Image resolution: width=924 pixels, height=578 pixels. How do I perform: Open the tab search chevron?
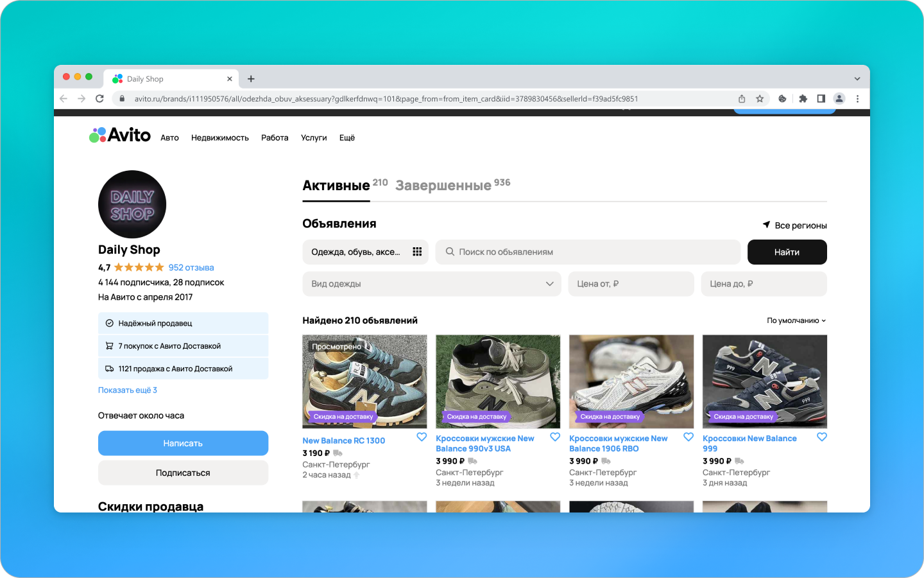(x=857, y=79)
